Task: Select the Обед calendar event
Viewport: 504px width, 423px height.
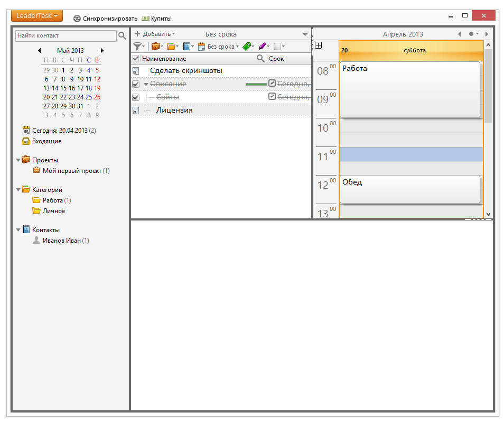Action: (410, 189)
